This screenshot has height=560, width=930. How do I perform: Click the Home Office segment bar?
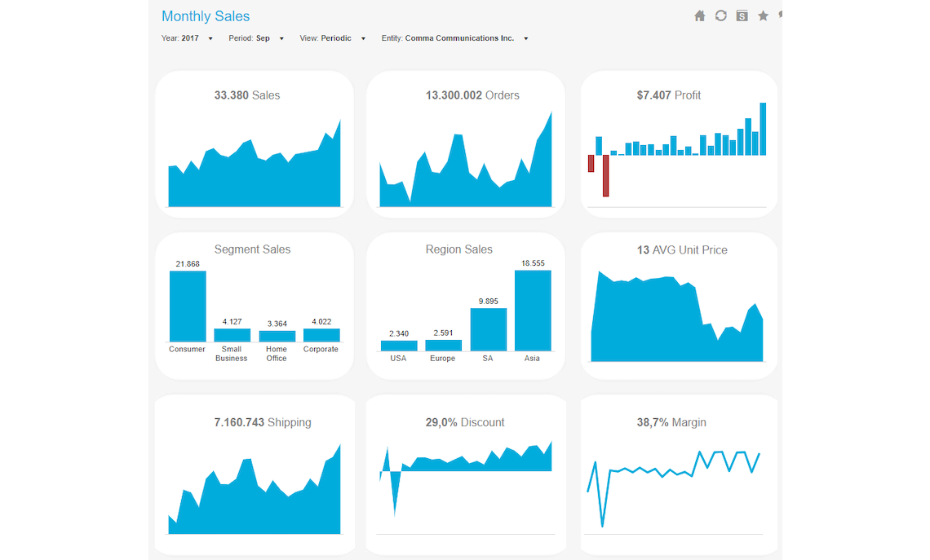coord(277,336)
